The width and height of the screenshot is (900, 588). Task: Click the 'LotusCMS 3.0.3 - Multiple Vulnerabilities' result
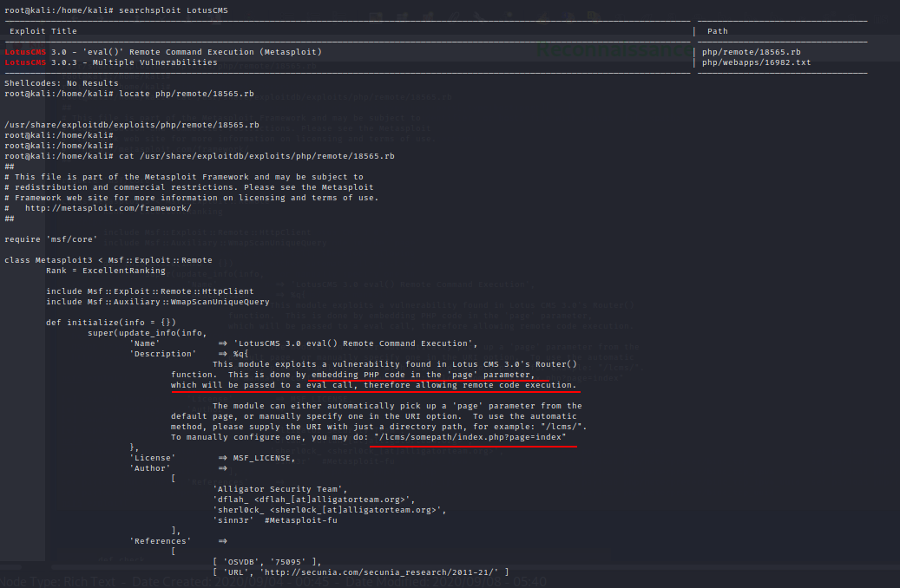coord(111,62)
